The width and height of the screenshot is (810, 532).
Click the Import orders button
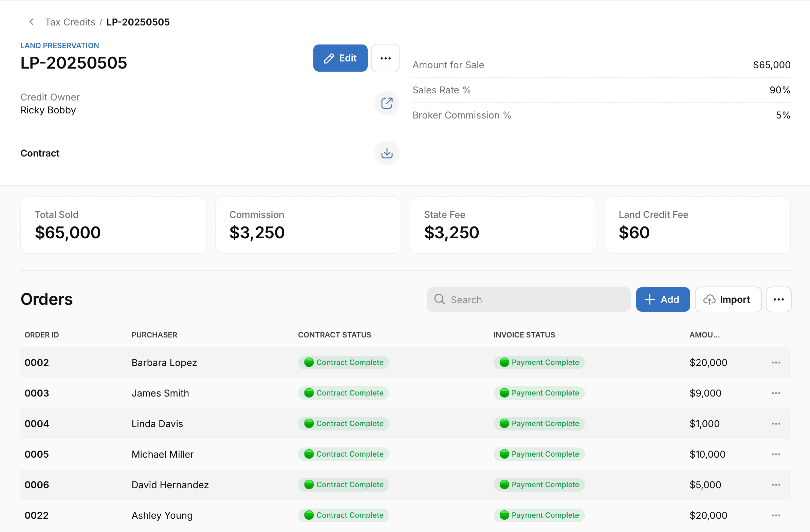[728, 299]
